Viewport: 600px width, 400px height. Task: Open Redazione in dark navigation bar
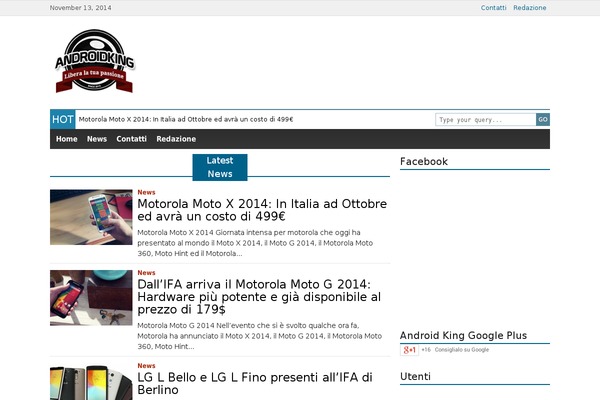[176, 139]
